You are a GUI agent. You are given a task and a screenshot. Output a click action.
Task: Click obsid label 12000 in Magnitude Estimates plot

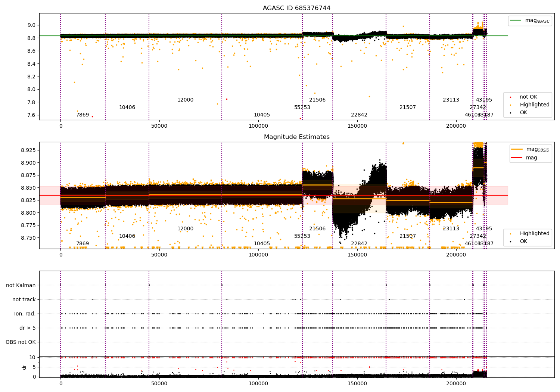[x=185, y=229]
